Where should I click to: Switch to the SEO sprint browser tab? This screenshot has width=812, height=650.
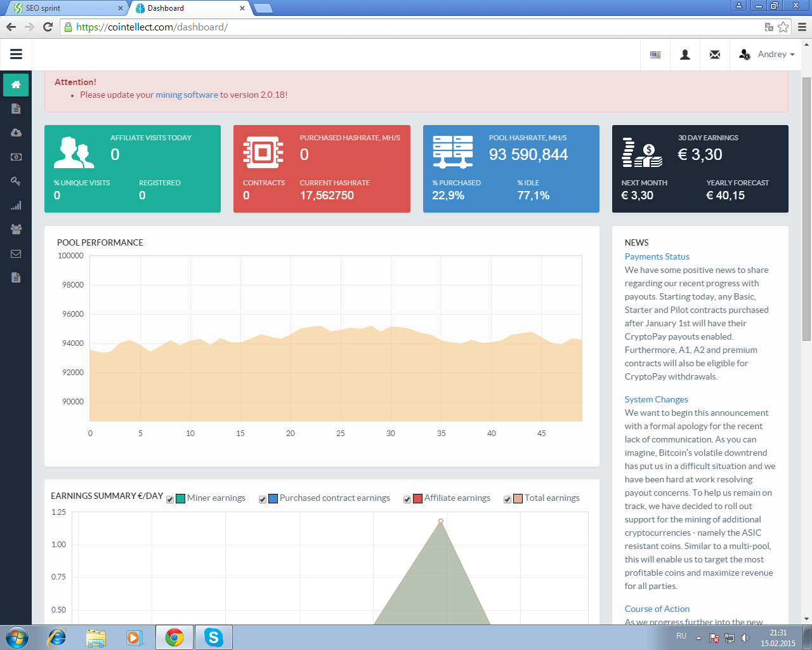67,8
